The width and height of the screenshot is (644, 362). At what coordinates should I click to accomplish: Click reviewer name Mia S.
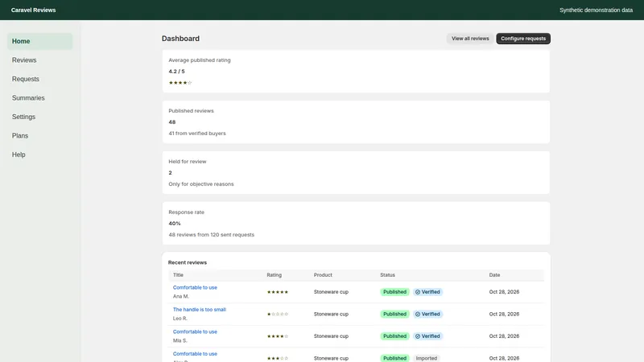point(180,340)
